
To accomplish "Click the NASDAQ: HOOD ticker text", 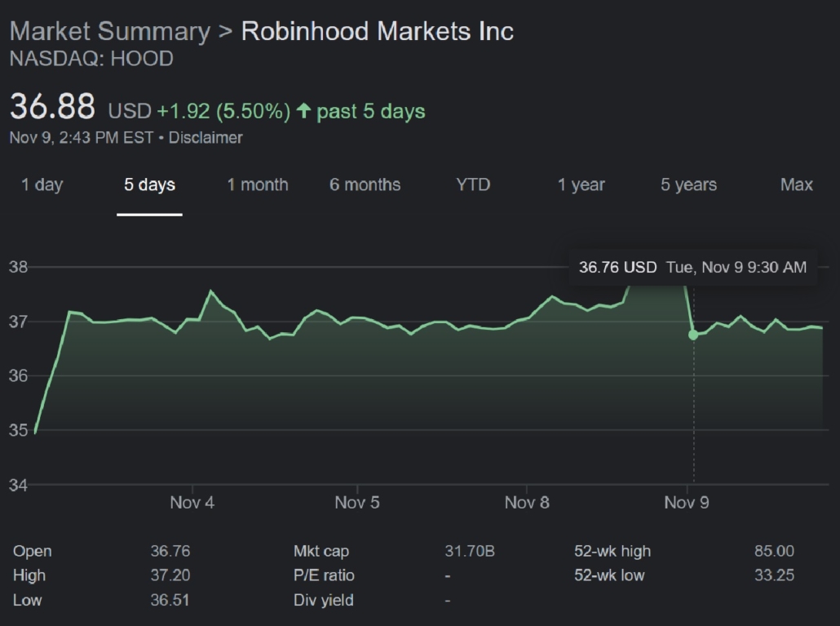I will tap(91, 59).
